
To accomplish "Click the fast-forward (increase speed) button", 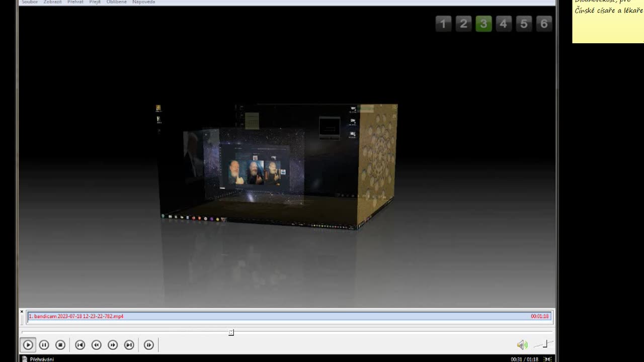I will pyautogui.click(x=113, y=345).
